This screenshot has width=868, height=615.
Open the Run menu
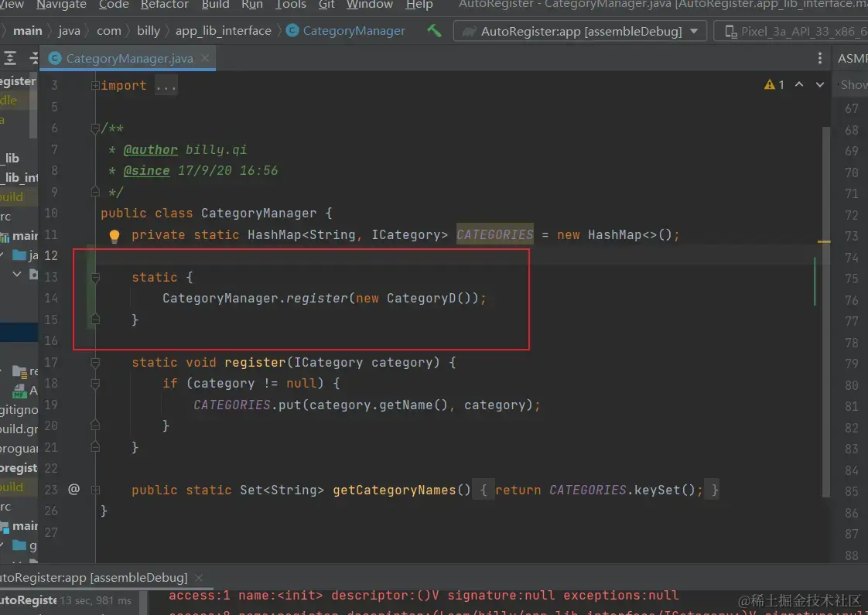tap(252, 5)
